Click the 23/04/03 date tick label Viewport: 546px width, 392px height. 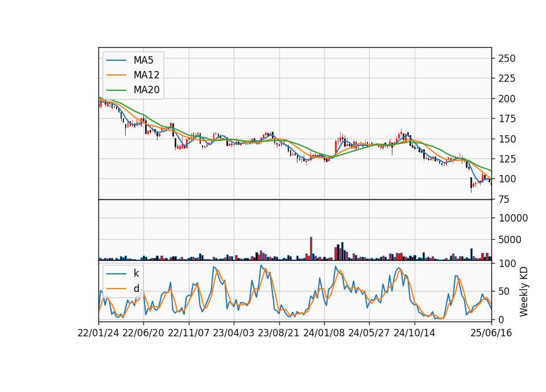click(x=234, y=333)
